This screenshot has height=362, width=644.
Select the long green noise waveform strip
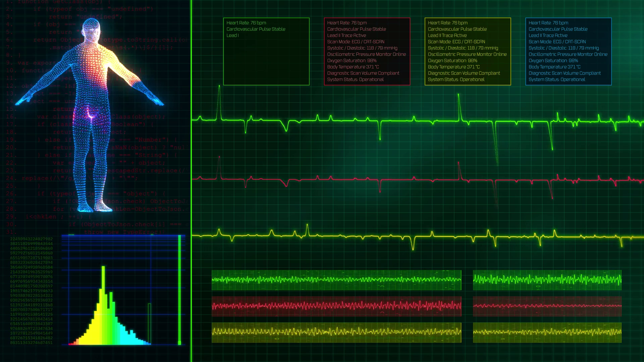pos(336,280)
